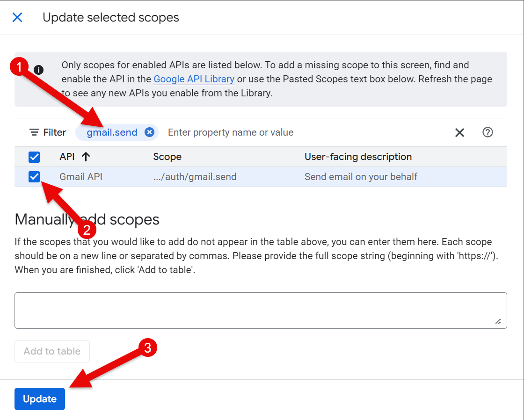Click the textarea resize handle

click(x=498, y=321)
